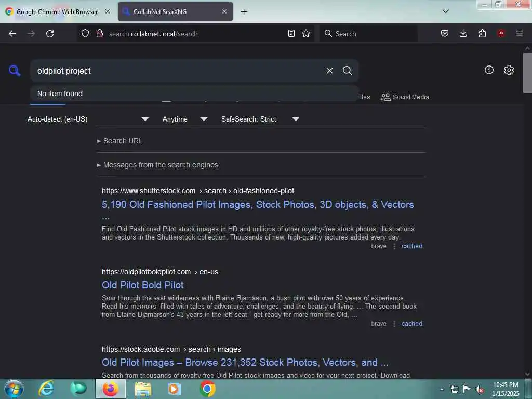Viewport: 532px width, 399px height.
Task: Click the SearXNG logo magnifier
Action: 15,71
